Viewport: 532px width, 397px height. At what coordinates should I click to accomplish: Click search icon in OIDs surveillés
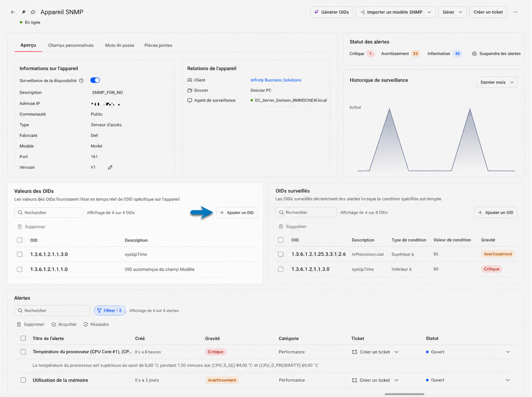pyautogui.click(x=281, y=212)
